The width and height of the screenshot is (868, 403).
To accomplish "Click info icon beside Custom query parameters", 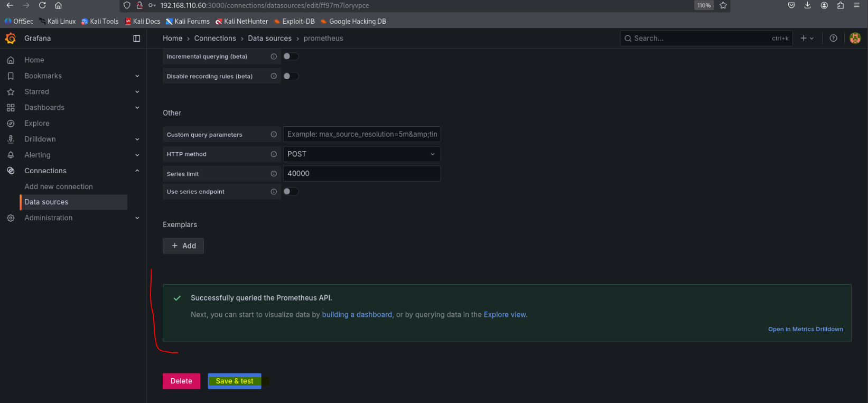I will coord(274,135).
